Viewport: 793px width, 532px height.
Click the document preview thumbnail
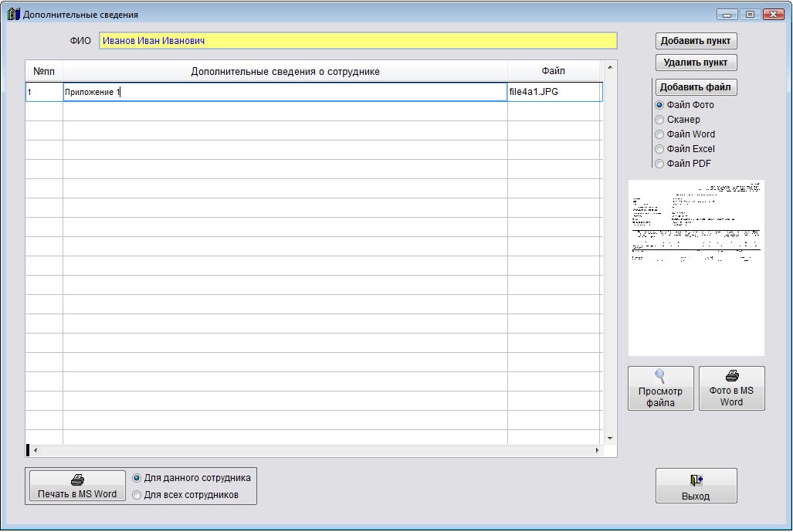[696, 268]
